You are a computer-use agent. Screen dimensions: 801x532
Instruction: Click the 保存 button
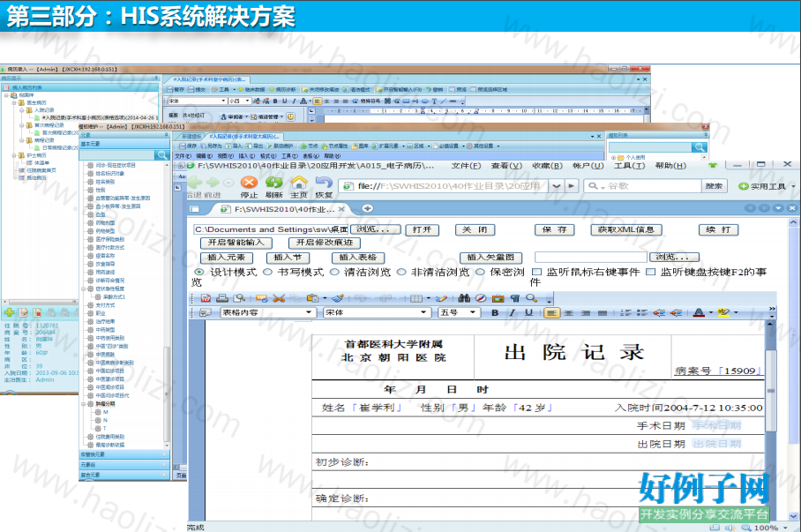click(x=554, y=230)
